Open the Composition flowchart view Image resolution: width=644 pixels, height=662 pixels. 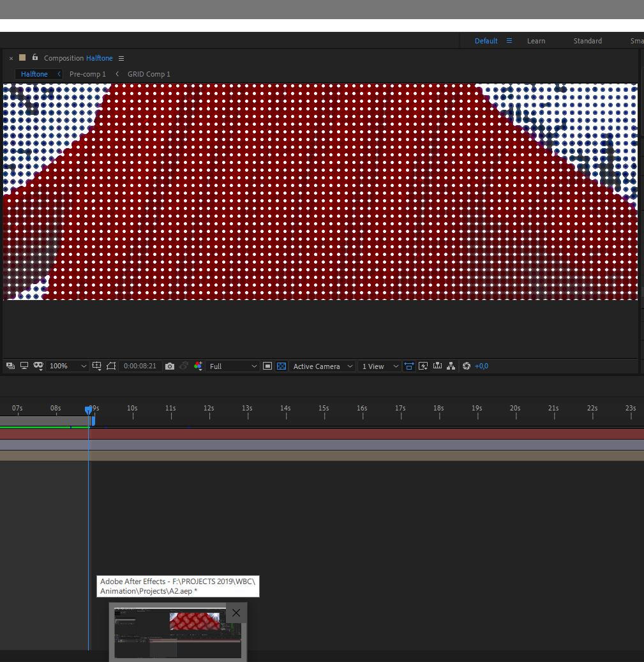451,366
